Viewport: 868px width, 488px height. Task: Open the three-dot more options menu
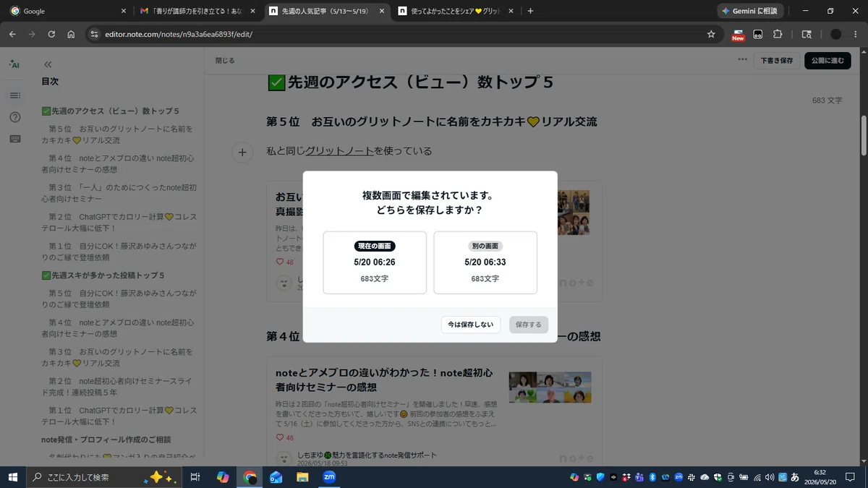pos(742,60)
